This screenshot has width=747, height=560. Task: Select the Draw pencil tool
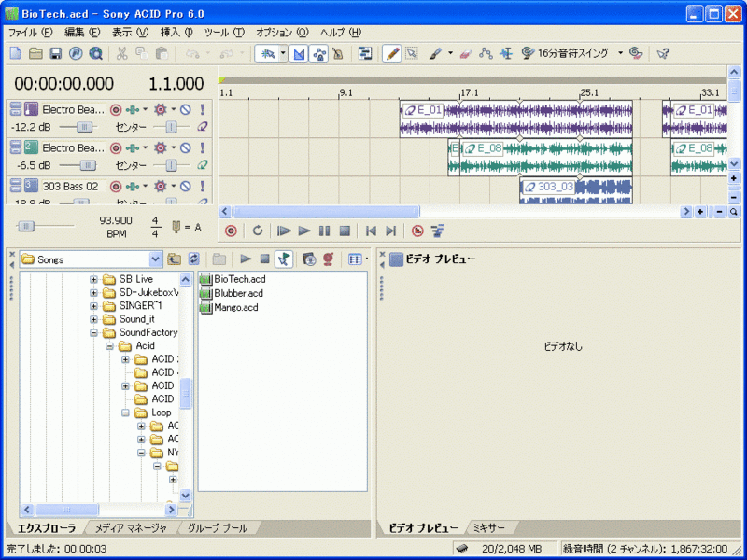392,53
